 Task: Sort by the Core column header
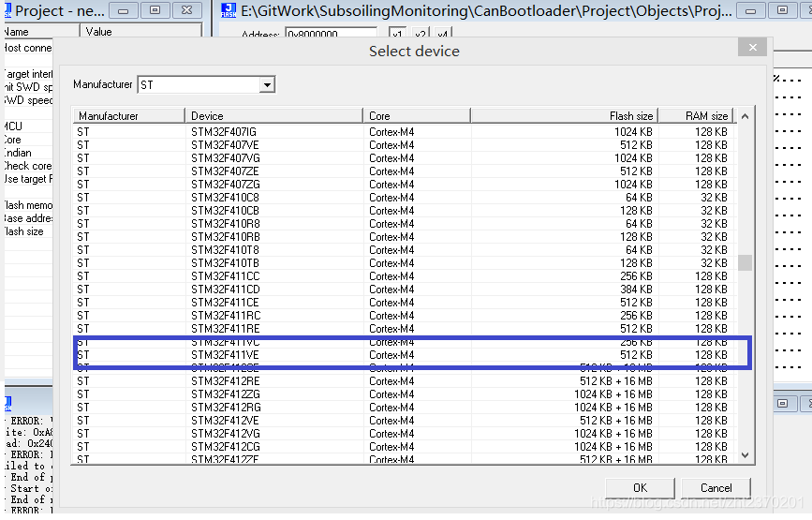417,115
